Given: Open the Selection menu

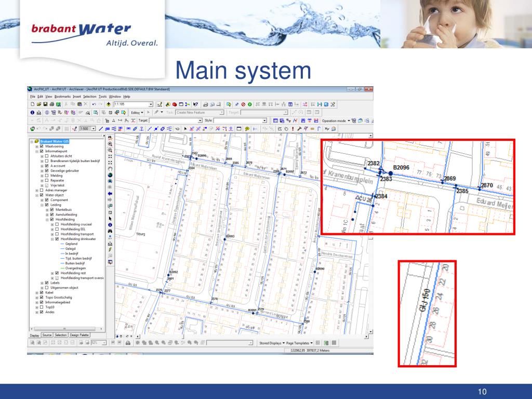Looking at the screenshot, I should [x=90, y=96].
